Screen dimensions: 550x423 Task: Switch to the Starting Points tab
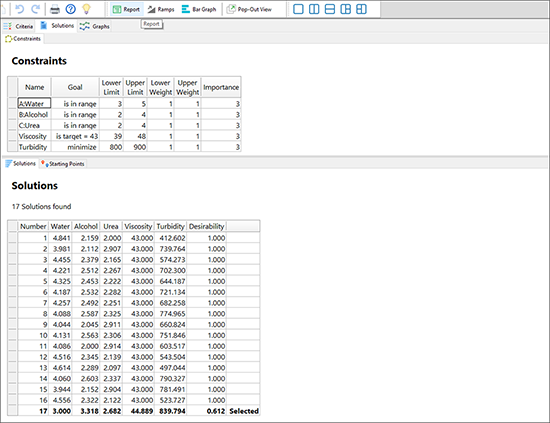pyautogui.click(x=62, y=164)
